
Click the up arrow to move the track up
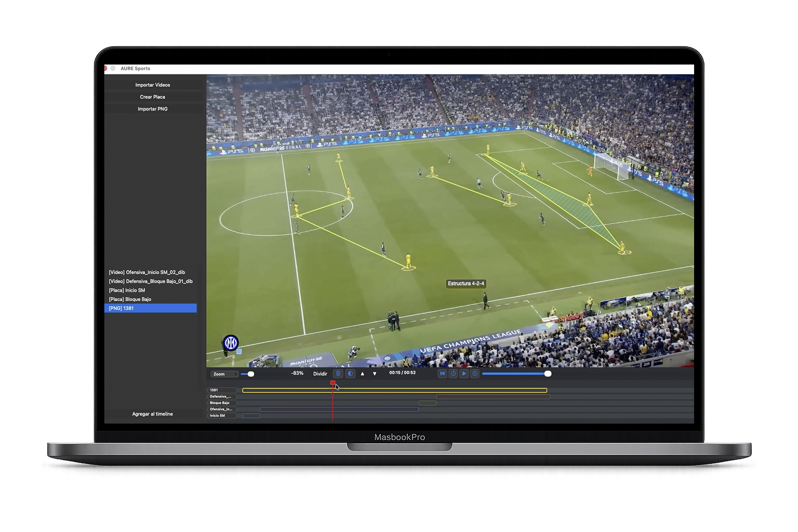coord(362,374)
